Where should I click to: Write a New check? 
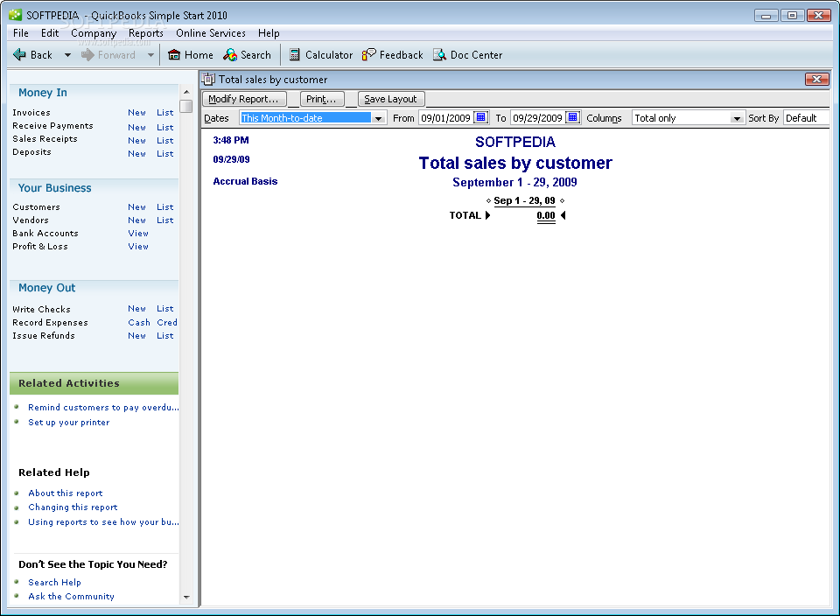tap(136, 309)
